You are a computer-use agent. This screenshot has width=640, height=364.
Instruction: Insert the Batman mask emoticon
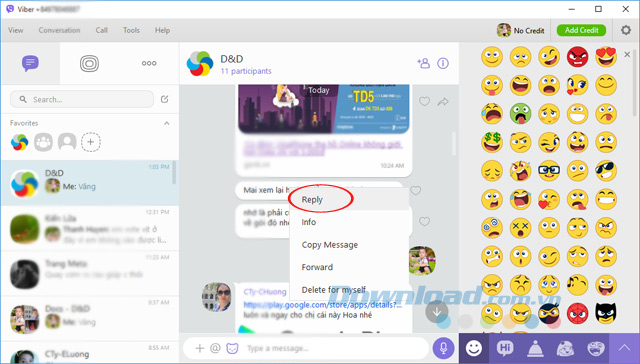coord(606,314)
